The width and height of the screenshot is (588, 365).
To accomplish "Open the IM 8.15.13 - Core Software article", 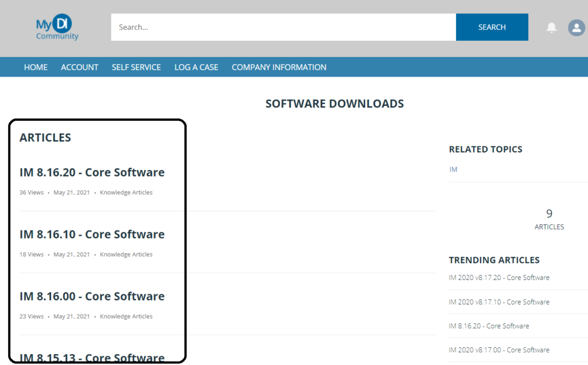I will 92,357.
